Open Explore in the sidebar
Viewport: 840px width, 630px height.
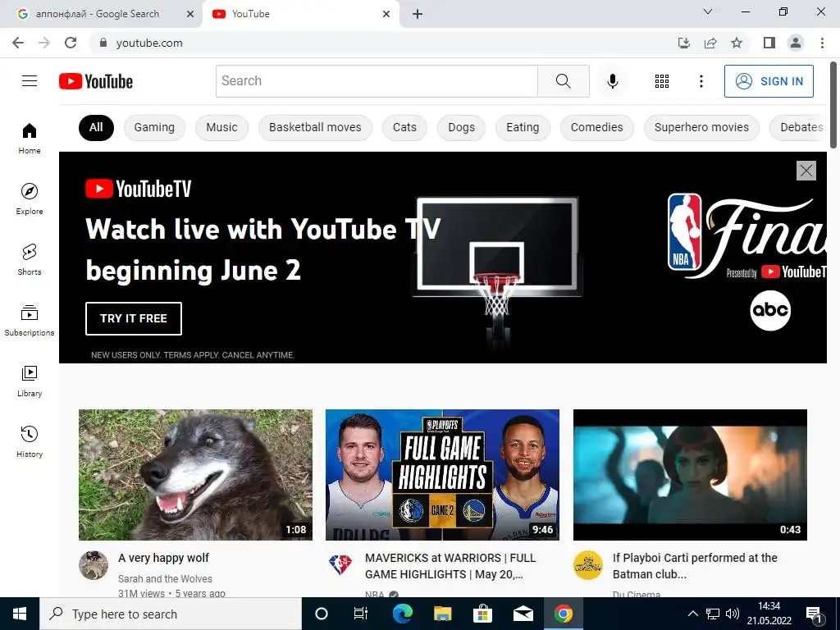point(30,199)
